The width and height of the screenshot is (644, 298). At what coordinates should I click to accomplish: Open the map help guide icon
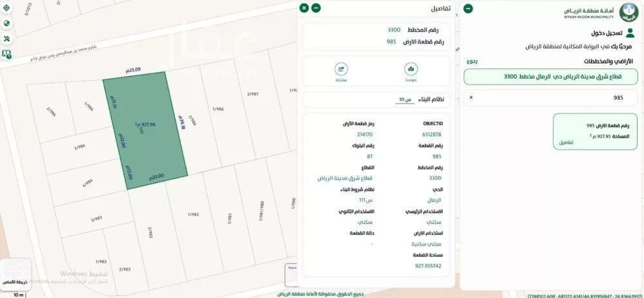(6, 54)
